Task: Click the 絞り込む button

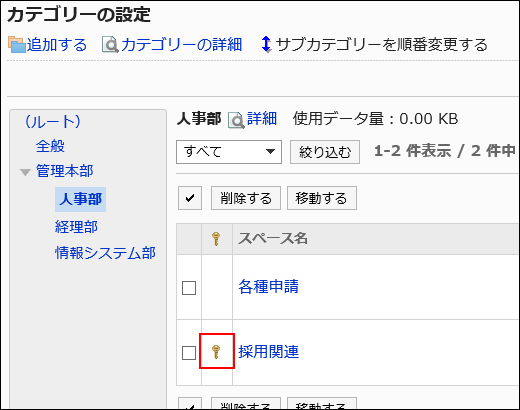Action: tap(325, 152)
